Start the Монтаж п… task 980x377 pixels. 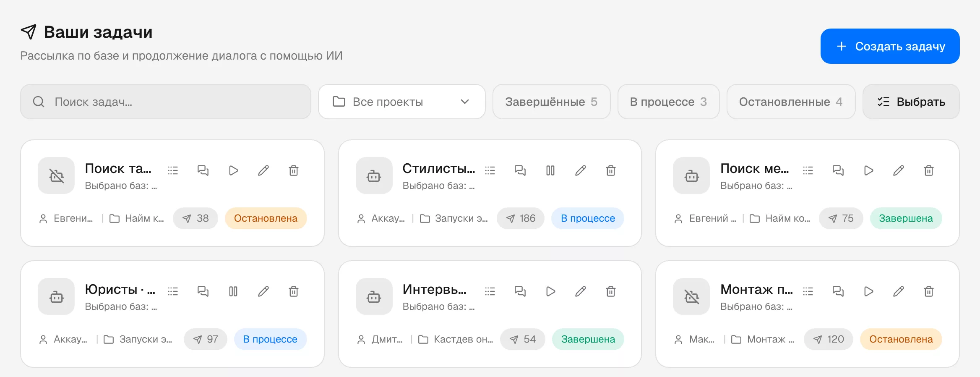point(868,291)
